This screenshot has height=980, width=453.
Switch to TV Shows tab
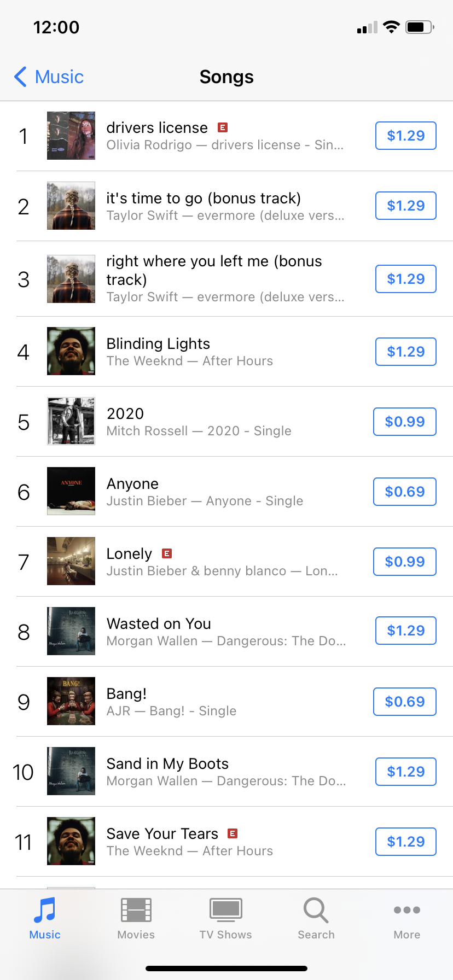(x=225, y=911)
